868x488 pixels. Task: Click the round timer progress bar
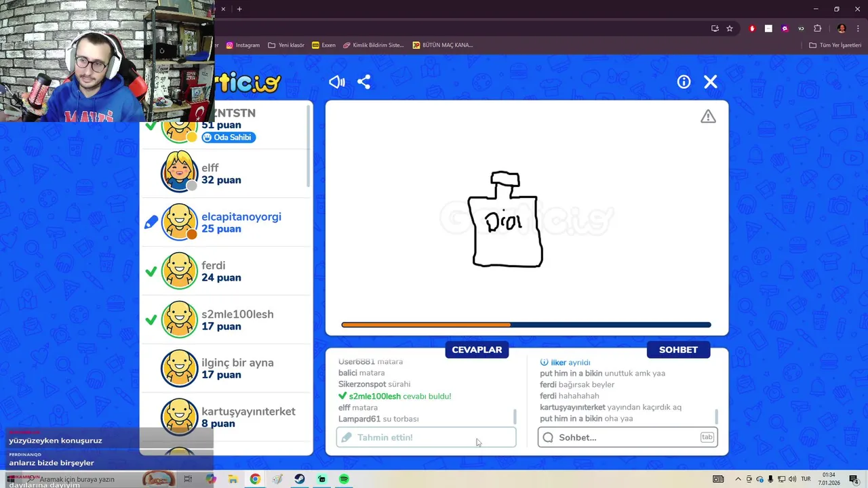[x=526, y=325]
